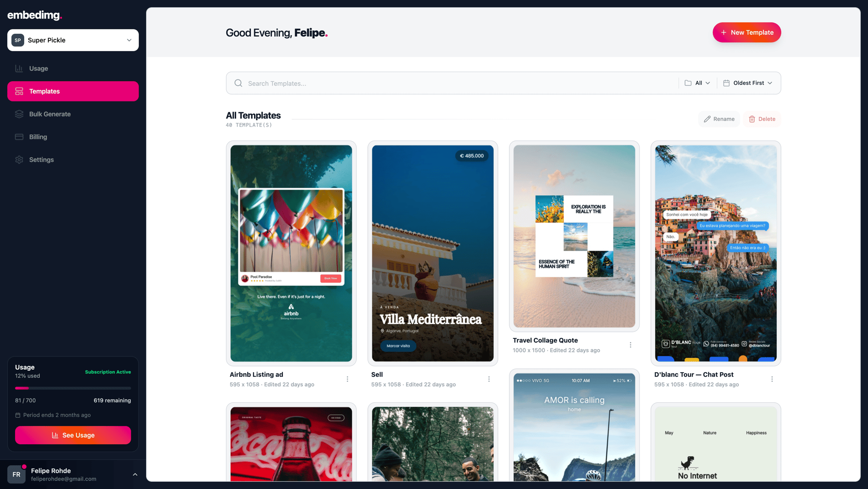Image resolution: width=868 pixels, height=489 pixels.
Task: Click the 81 / 700 usage count
Action: [x=25, y=401]
